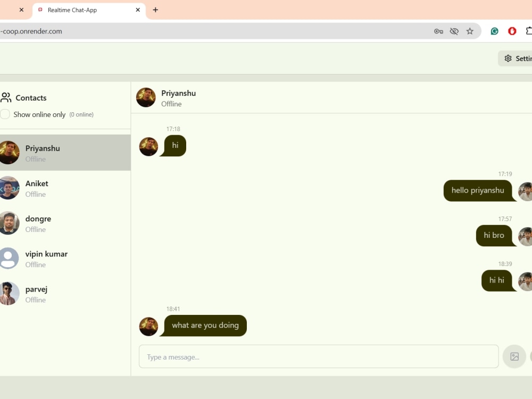Open the red Opera-style extension icon
The image size is (532, 399).
[512, 31]
